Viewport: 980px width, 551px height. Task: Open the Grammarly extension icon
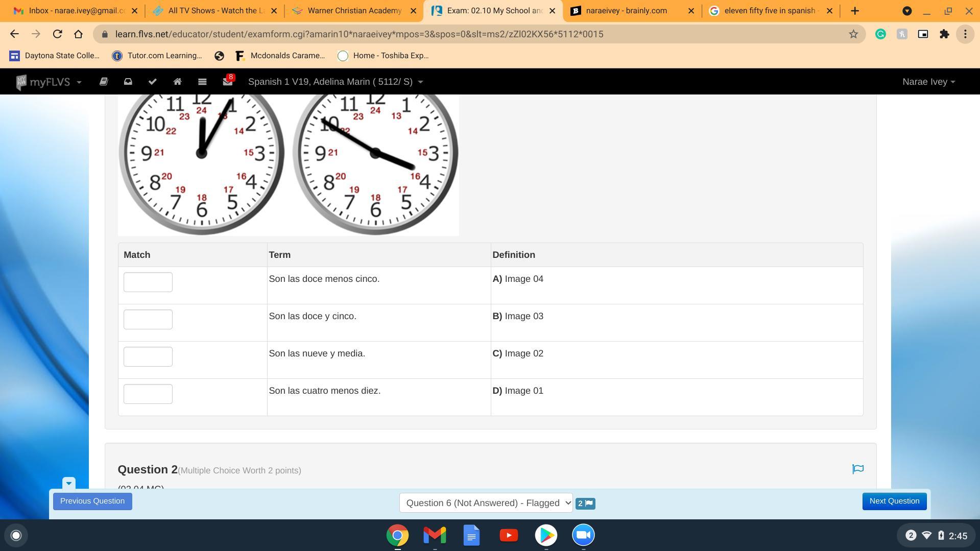pos(880,34)
